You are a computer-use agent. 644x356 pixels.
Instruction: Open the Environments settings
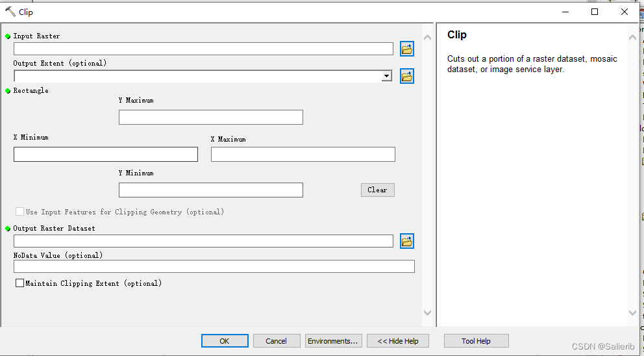pyautogui.click(x=333, y=341)
